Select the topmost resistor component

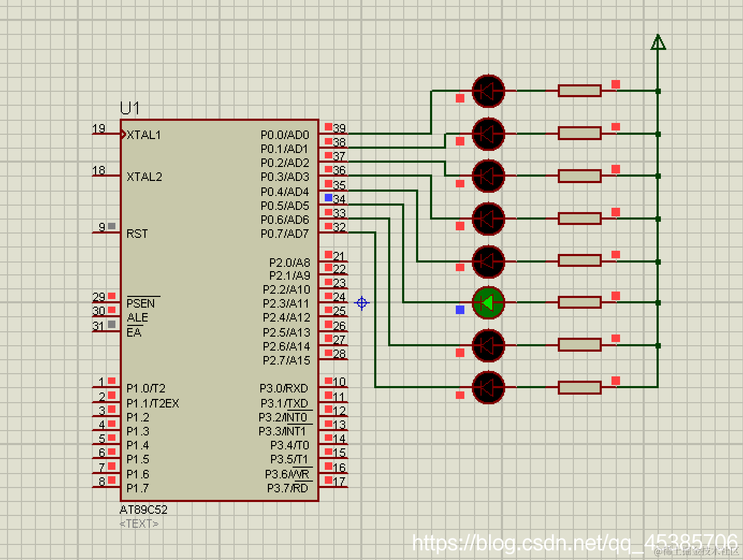[x=579, y=91]
